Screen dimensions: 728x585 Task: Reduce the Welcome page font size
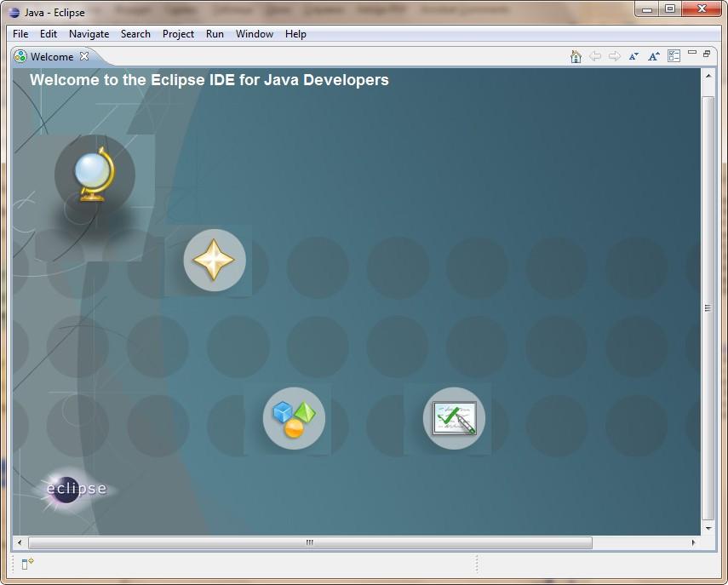(633, 56)
